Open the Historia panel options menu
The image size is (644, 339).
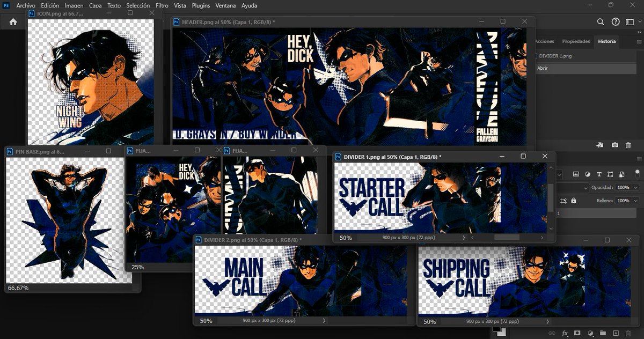click(x=639, y=41)
